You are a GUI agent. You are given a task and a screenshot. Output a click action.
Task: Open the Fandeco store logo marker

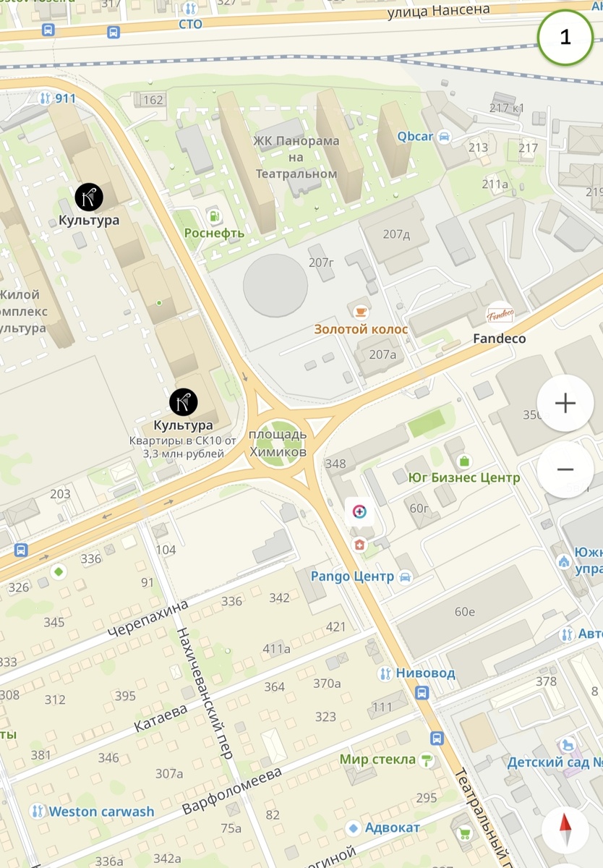[x=499, y=315]
